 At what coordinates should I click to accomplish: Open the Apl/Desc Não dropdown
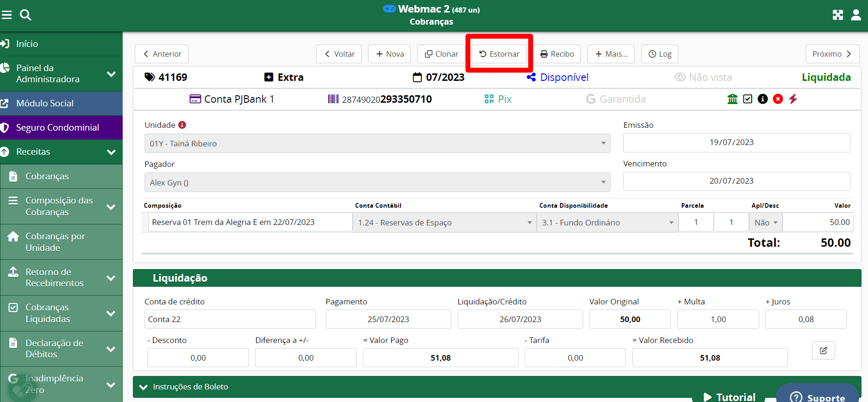click(765, 223)
